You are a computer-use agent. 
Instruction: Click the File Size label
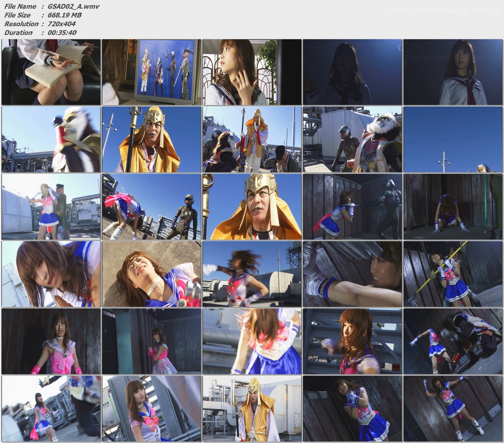tap(18, 15)
